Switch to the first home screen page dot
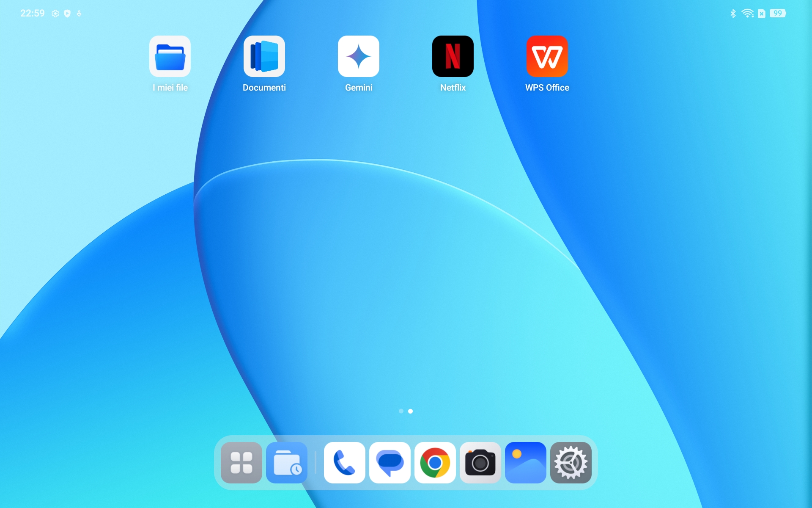Screen dimensions: 812x508 pos(401,411)
